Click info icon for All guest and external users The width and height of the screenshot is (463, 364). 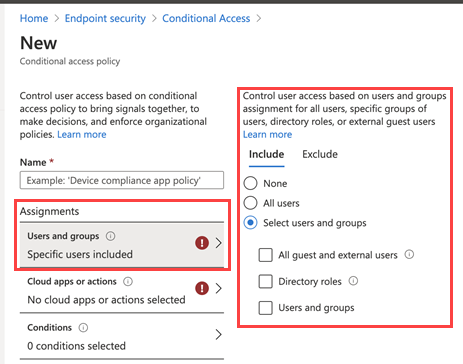409,255
